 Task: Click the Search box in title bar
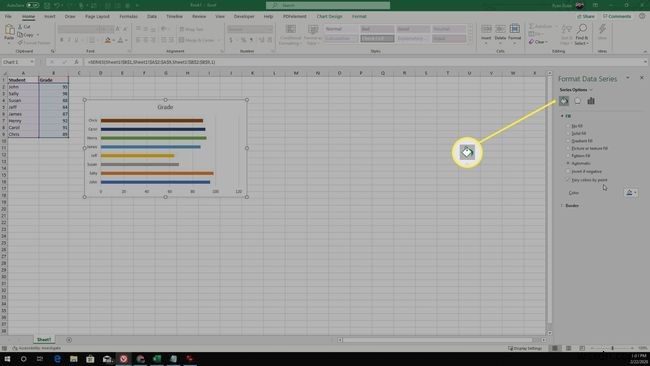pos(328,5)
